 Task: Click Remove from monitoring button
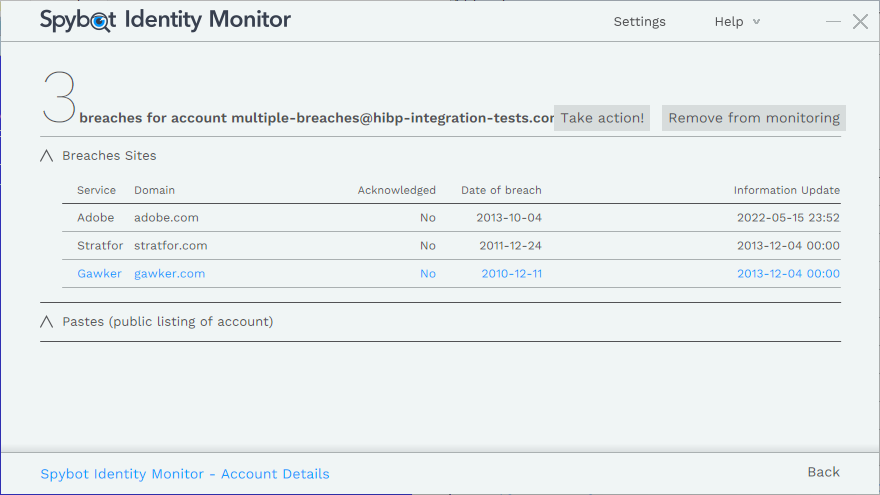[754, 118]
